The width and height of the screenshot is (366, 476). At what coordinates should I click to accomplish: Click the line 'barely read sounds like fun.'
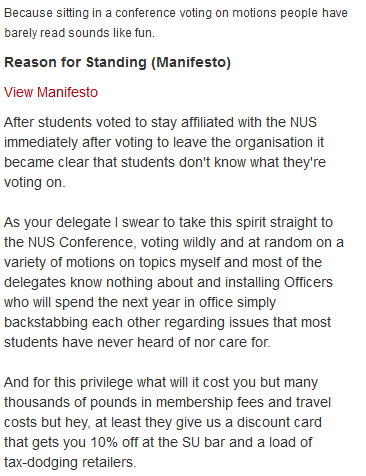[x=79, y=33]
